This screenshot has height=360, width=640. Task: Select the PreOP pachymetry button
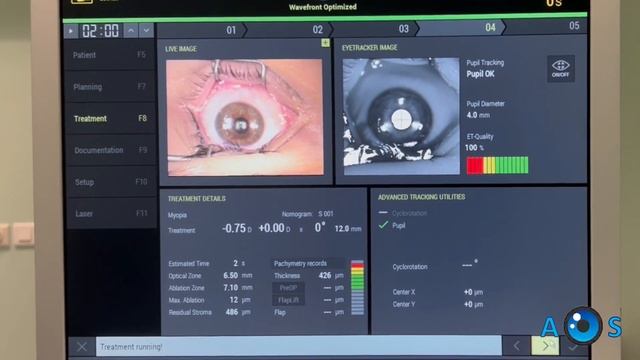coord(289,288)
